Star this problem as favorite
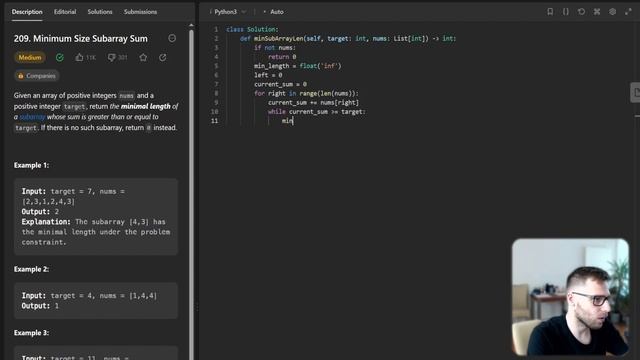640x360 pixels. 143,58
